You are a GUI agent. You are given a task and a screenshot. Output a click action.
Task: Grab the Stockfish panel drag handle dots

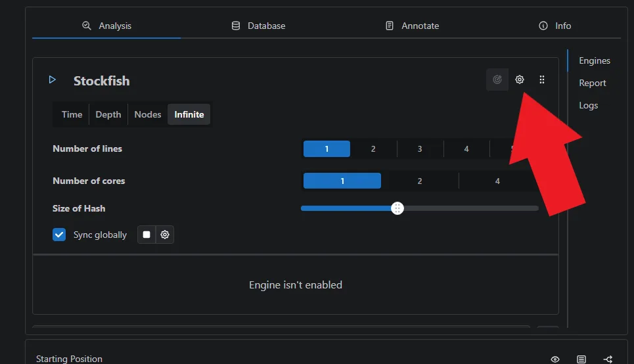point(542,80)
